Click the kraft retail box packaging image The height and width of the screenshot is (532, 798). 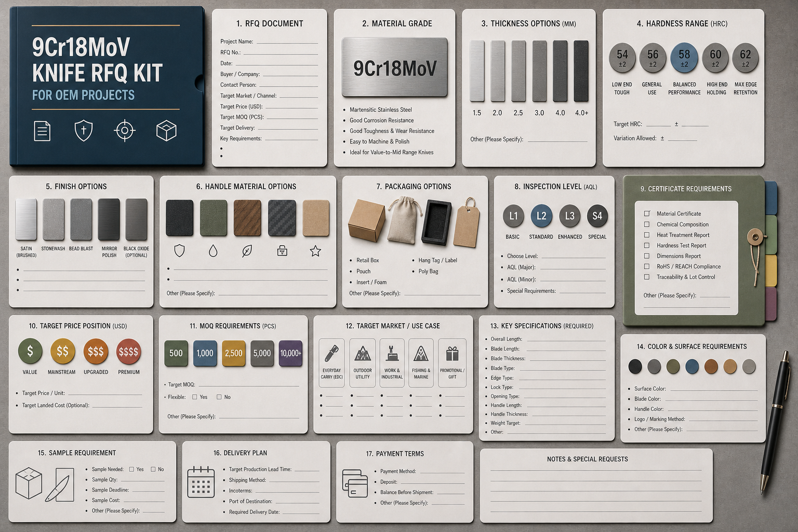click(x=367, y=220)
